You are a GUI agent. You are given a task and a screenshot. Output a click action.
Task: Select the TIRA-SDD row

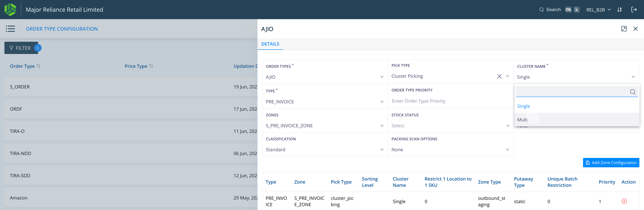131,176
